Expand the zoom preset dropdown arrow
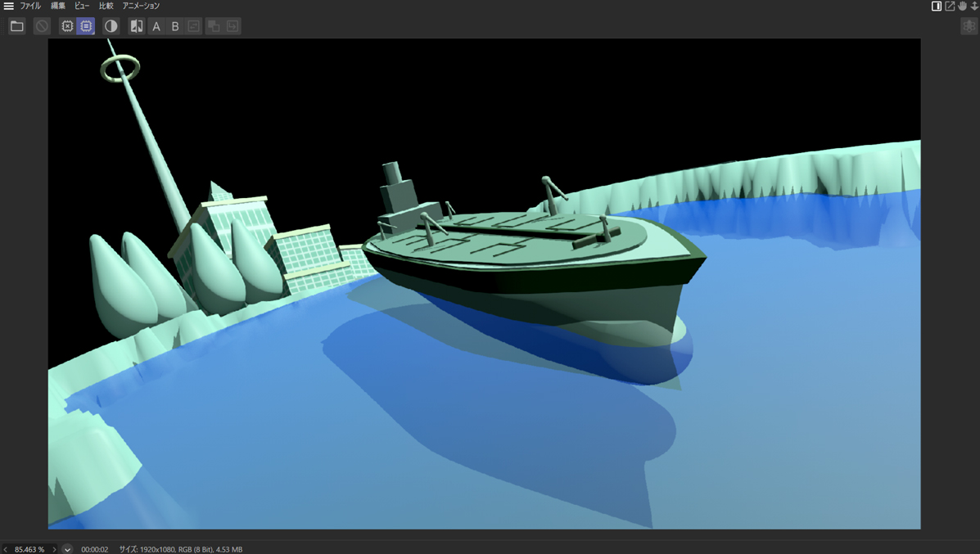 tap(68, 549)
